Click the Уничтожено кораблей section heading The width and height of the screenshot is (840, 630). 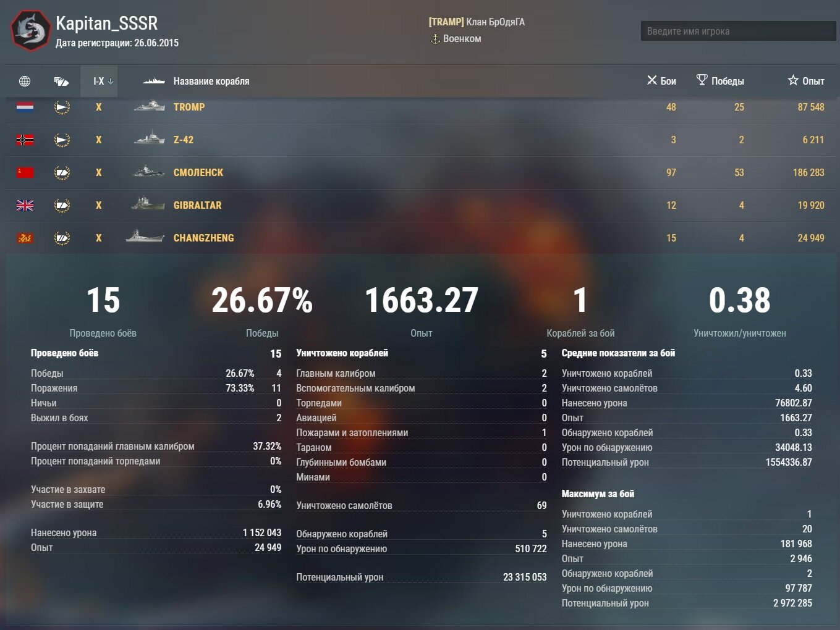[342, 353]
